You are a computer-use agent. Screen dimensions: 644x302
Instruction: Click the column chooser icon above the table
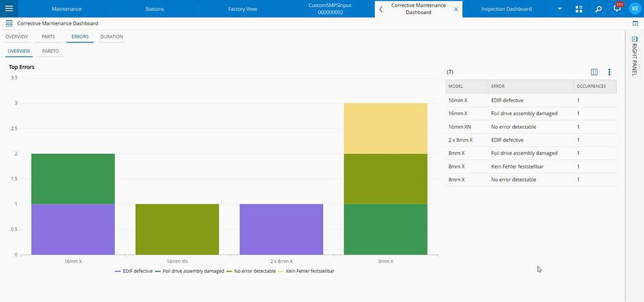(594, 72)
